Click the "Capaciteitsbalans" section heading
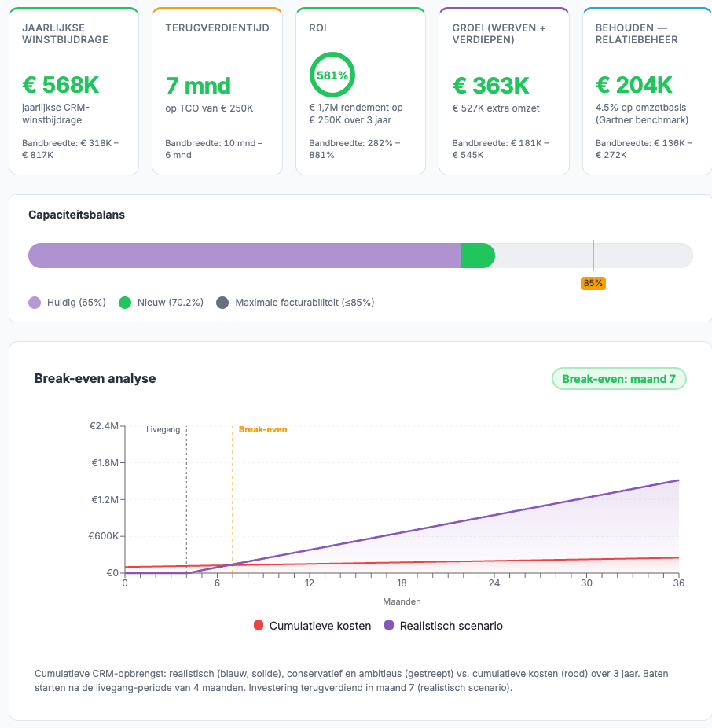The width and height of the screenshot is (712, 728). [76, 215]
